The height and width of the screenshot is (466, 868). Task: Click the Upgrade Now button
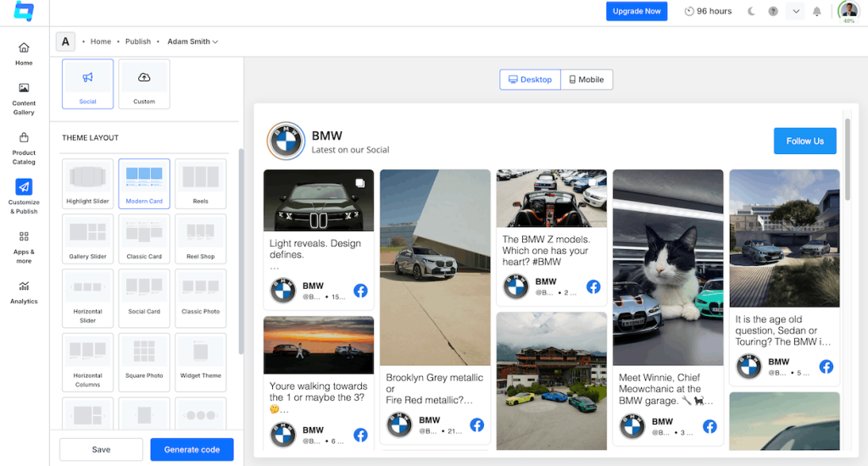click(637, 11)
